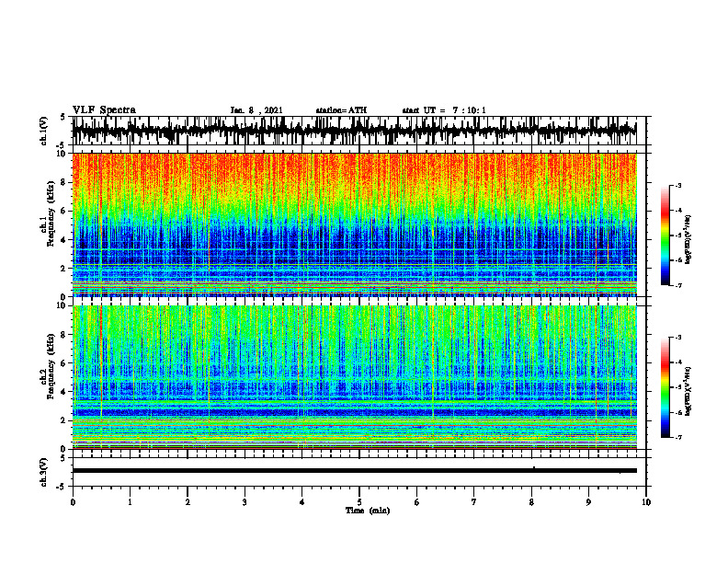The image size is (728, 563).
Task: Click the "4" kHz tick on the ch.2 frequency axis
Action: point(63,392)
